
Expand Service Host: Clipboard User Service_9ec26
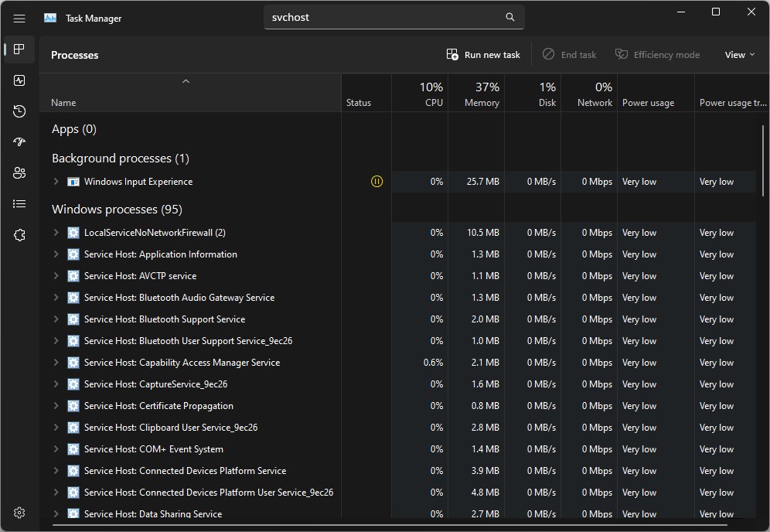[56, 427]
